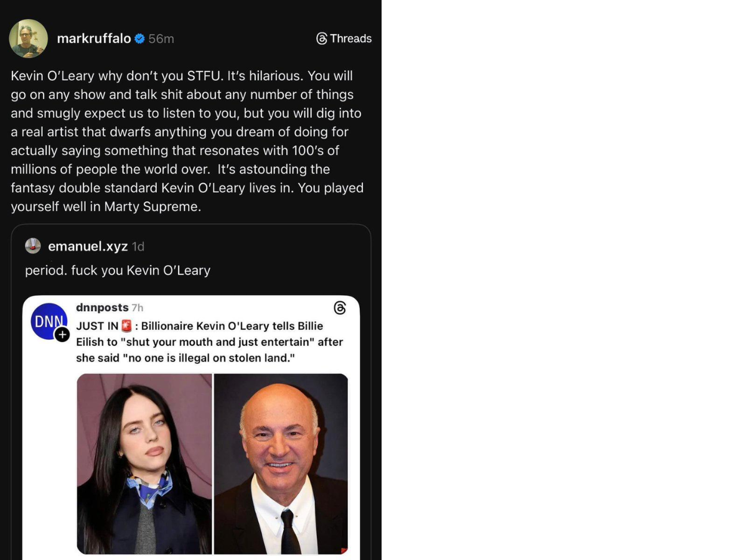The image size is (747, 560).
Task: Click the blue verified badge beside markruffalo
Action: (x=139, y=39)
